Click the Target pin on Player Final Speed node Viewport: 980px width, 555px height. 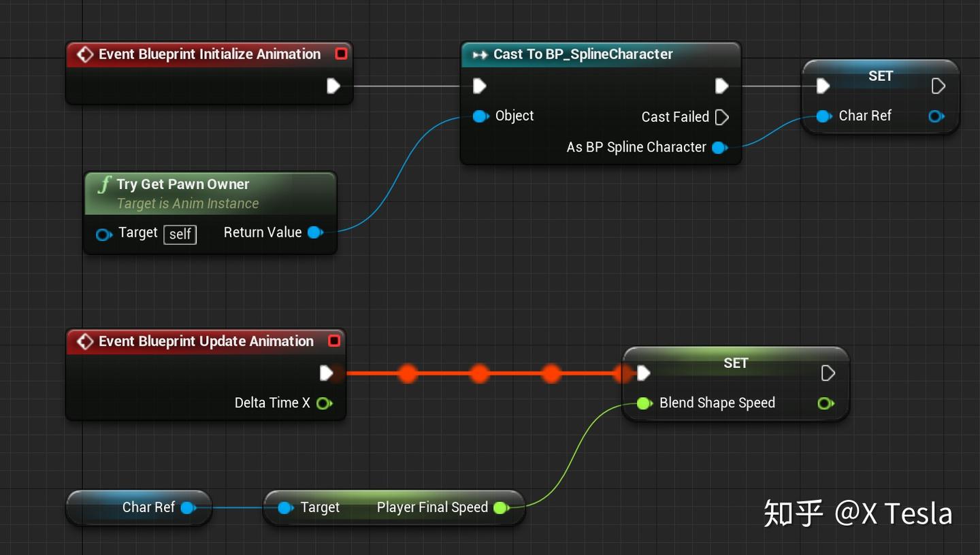[x=285, y=507]
